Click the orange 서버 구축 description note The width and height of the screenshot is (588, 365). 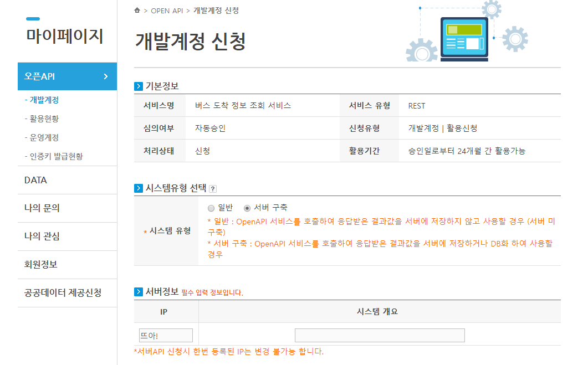(380, 249)
